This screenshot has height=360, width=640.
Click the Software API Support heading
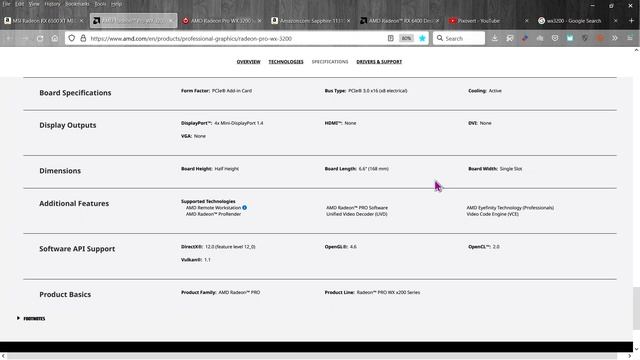coord(77,249)
